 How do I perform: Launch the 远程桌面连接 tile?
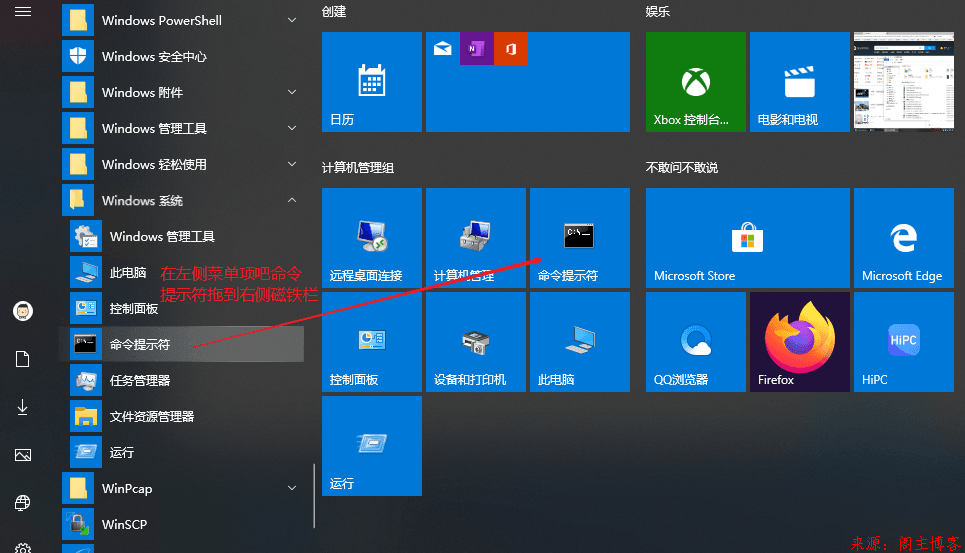tap(372, 238)
